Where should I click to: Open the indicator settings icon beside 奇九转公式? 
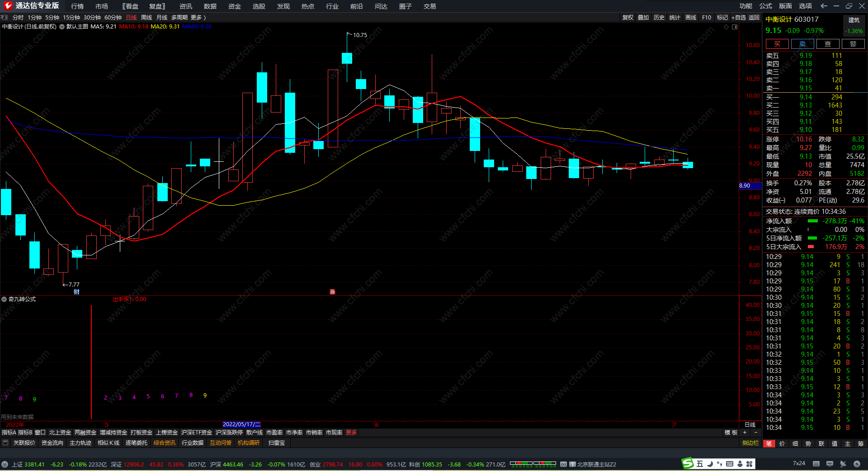click(x=4, y=299)
